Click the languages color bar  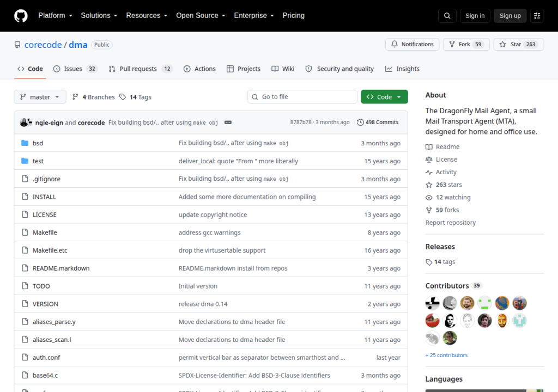(x=484, y=390)
